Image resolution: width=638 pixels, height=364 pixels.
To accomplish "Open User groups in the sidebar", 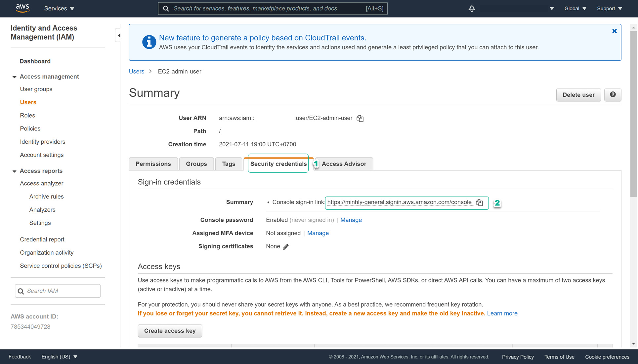I will 36,89.
